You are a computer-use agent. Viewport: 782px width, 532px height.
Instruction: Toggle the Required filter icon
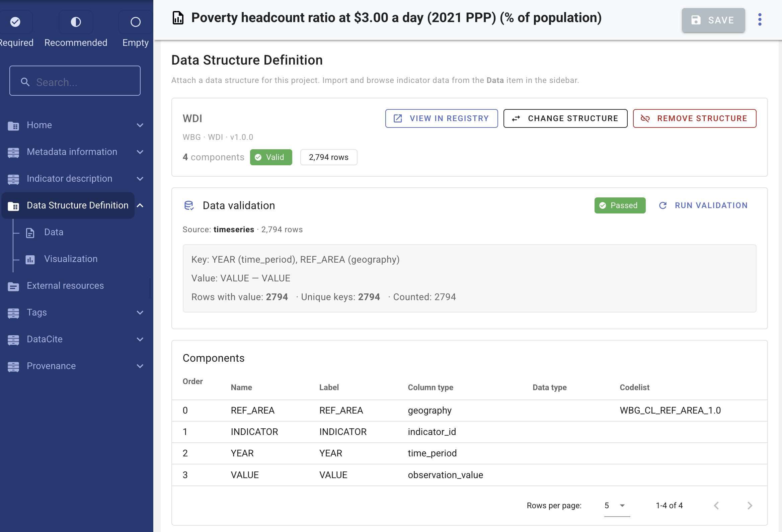pyautogui.click(x=15, y=22)
